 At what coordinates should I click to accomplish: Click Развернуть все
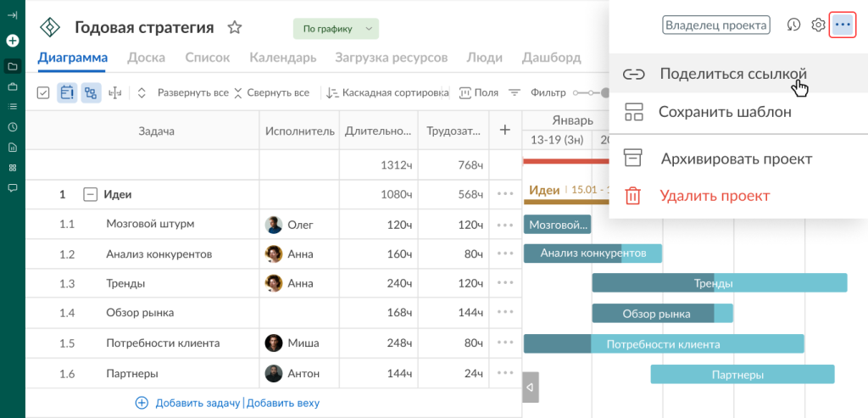click(192, 92)
